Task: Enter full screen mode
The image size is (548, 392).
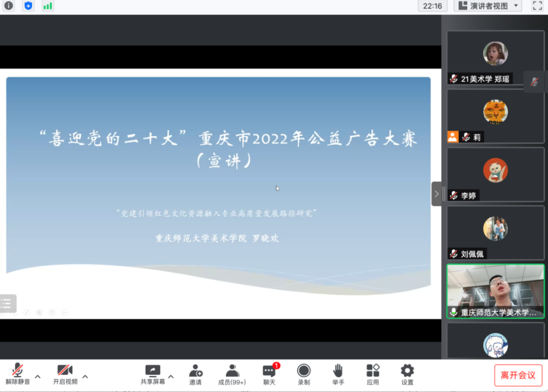Action: 537,6
